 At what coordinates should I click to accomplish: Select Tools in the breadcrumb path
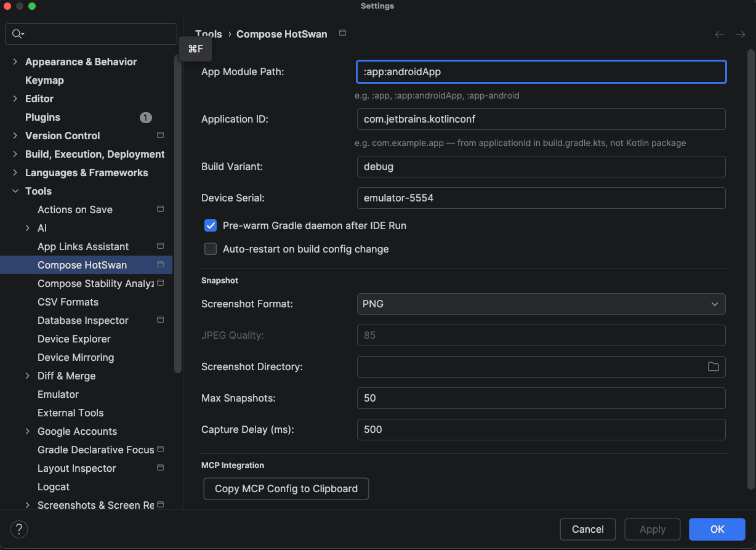click(x=208, y=34)
